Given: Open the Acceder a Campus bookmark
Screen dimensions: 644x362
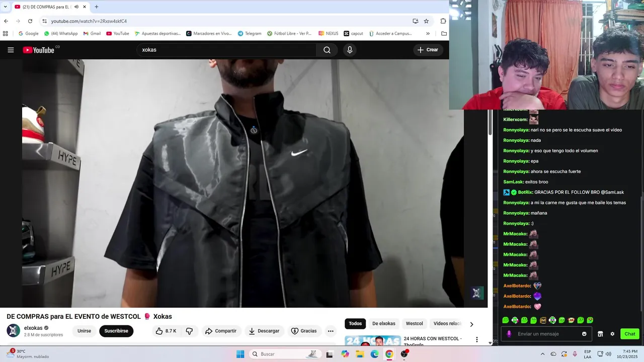Looking at the screenshot, I should click(x=390, y=34).
